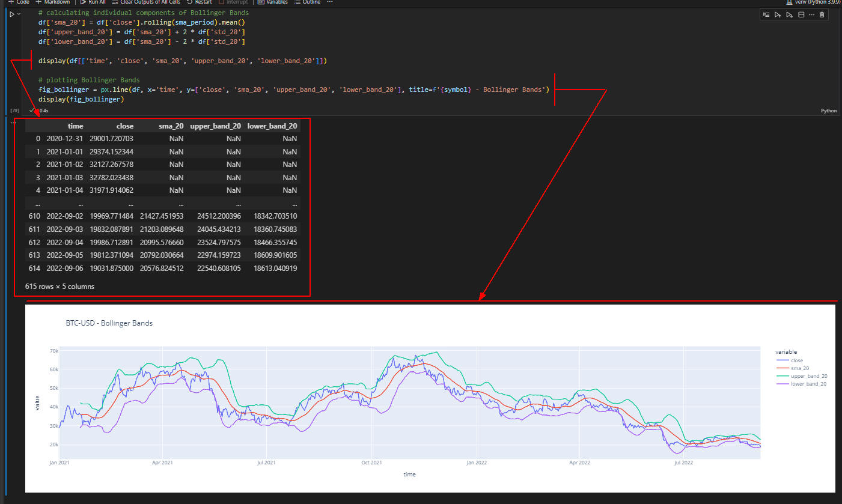This screenshot has height=504, width=842.
Task: Open more cell actions ellipsis in cell toolbar
Action: pos(812,14)
